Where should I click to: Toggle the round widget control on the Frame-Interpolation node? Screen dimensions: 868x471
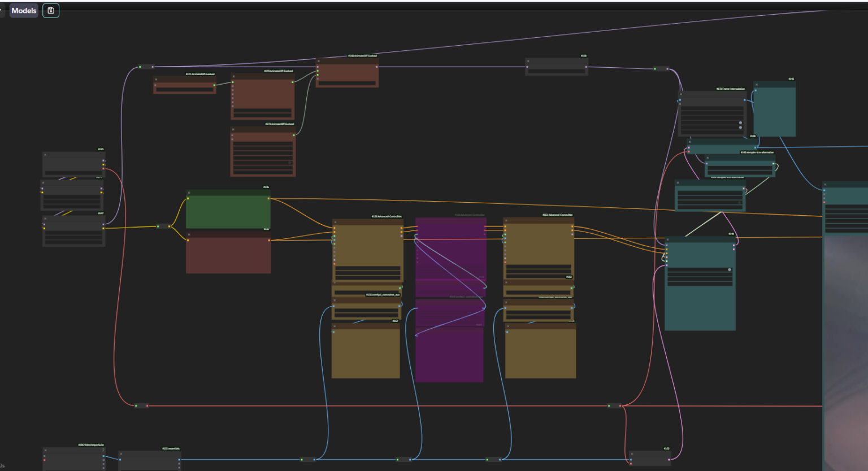740,123
